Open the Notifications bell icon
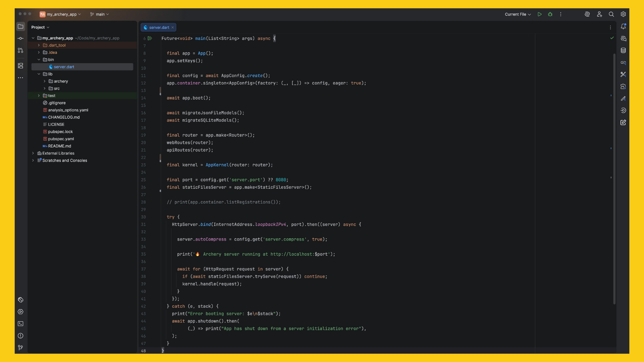 (x=623, y=26)
